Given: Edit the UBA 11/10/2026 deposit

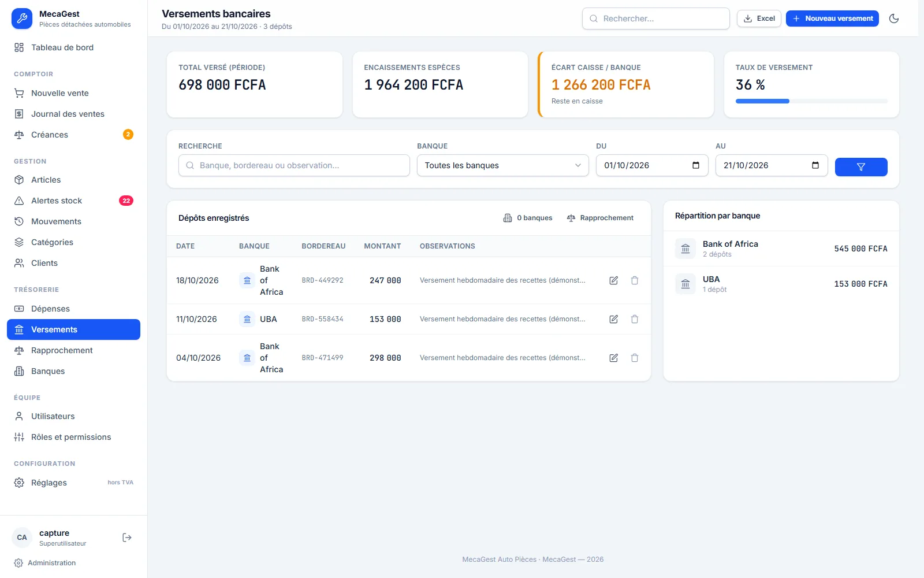Looking at the screenshot, I should coord(614,319).
